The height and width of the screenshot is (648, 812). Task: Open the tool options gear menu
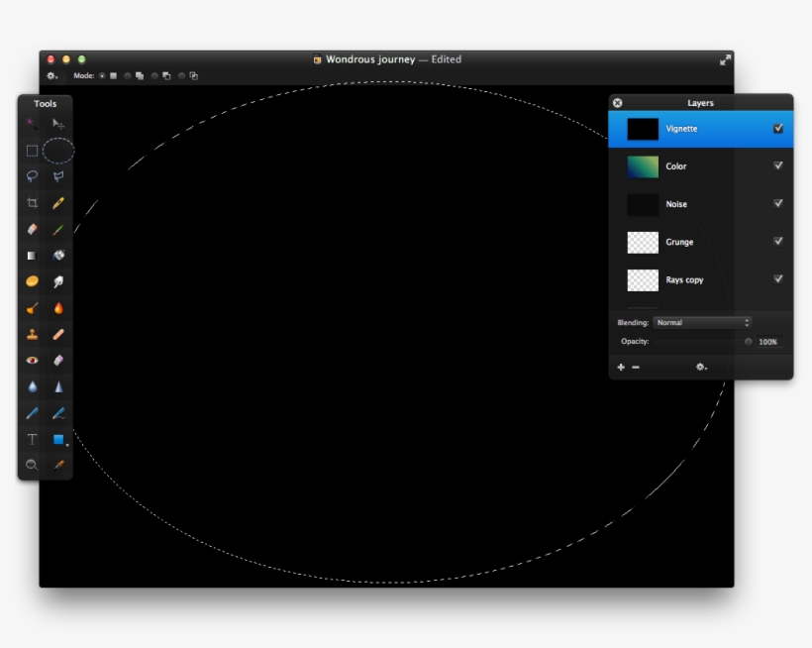(x=51, y=74)
